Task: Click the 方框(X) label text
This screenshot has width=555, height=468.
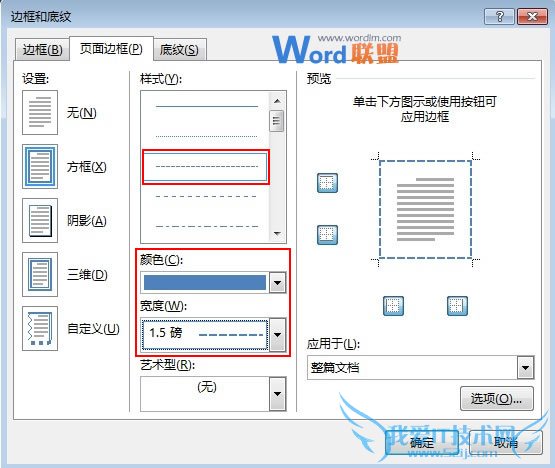Action: click(87, 167)
